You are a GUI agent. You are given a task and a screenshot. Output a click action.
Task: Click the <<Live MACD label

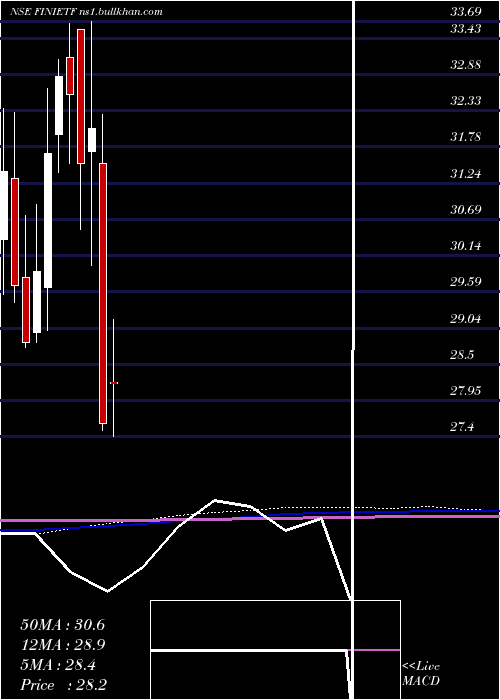(x=421, y=674)
